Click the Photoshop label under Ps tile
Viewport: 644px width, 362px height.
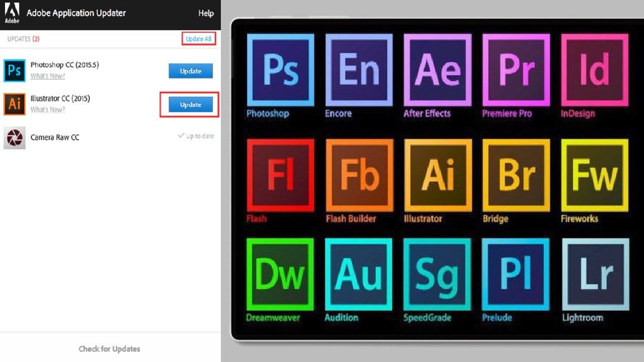[x=268, y=113]
